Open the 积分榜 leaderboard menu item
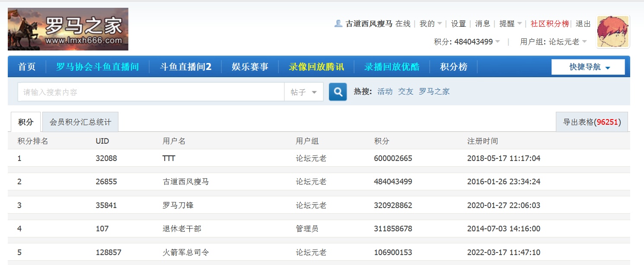 [x=453, y=67]
